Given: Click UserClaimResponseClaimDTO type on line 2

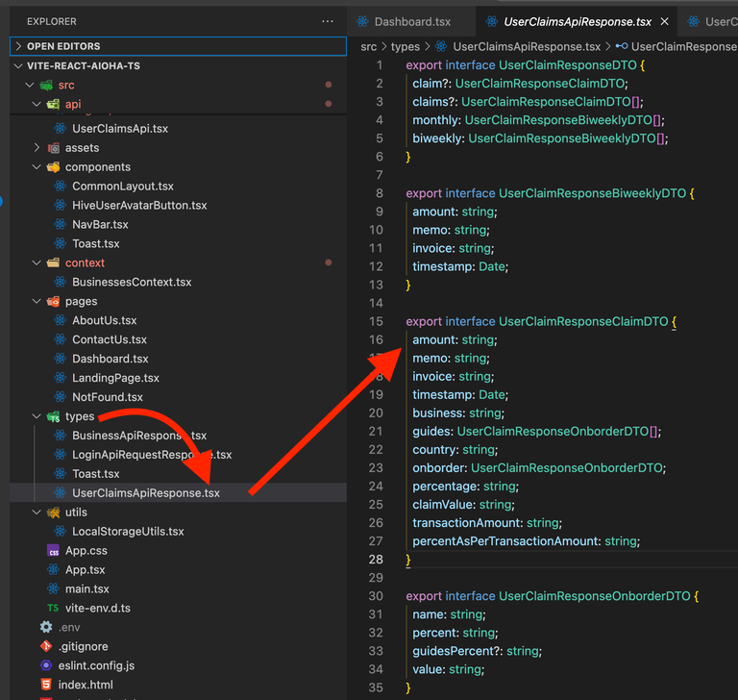Looking at the screenshot, I should [540, 84].
